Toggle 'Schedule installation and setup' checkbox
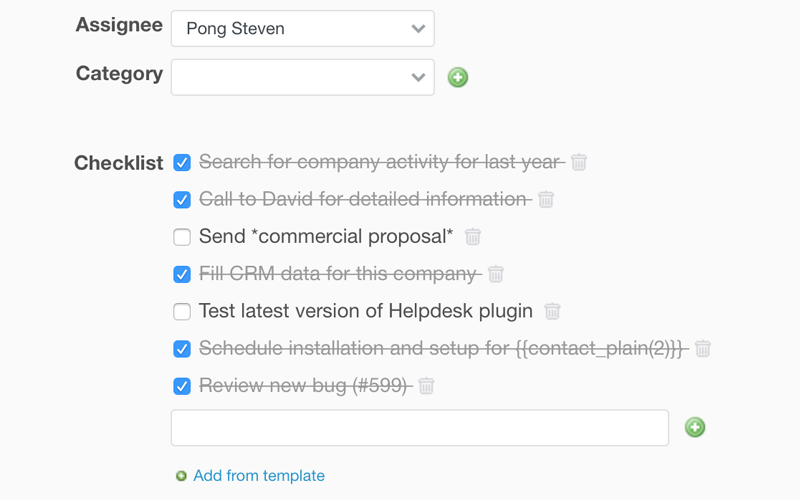Viewport: 800px width, 500px height. (x=182, y=349)
